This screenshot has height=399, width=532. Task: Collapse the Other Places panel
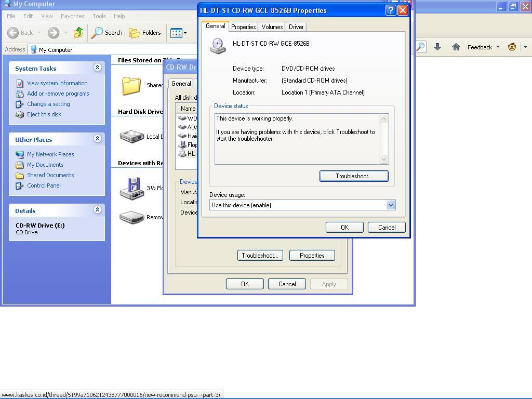tap(97, 139)
